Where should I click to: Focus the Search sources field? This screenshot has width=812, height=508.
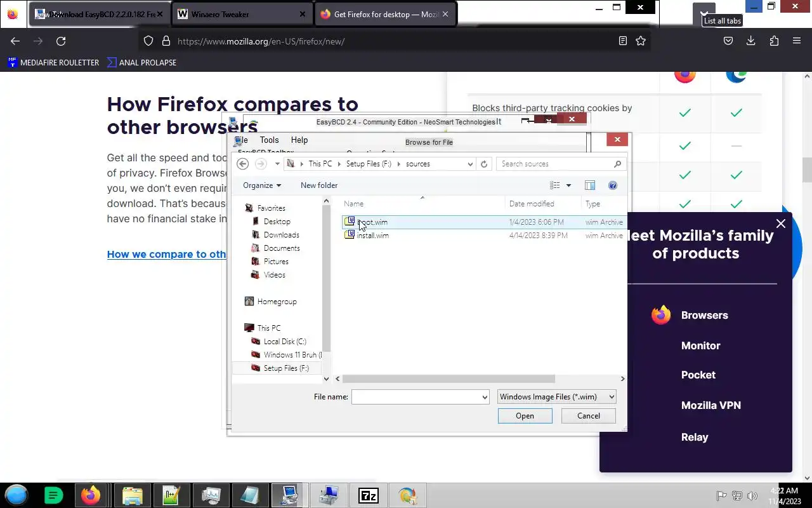point(561,164)
